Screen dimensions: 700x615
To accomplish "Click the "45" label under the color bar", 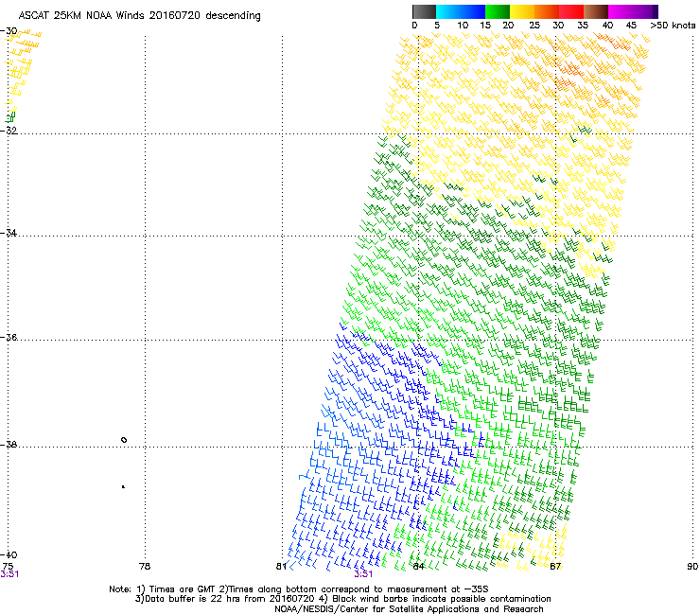I will pyautogui.click(x=631, y=26).
